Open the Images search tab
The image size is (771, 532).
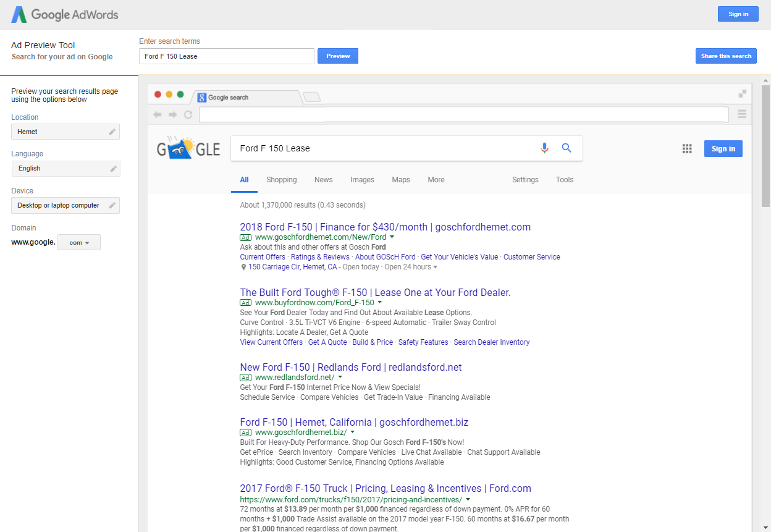(362, 180)
